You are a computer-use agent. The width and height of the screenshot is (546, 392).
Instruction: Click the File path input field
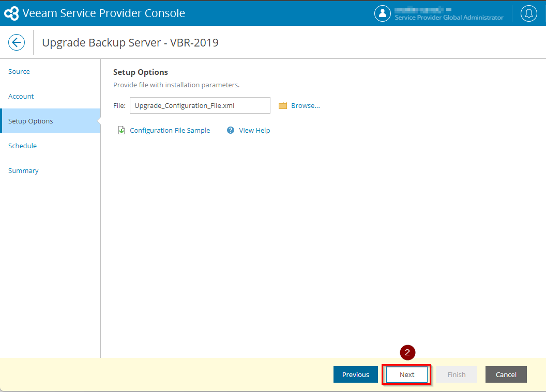(200, 105)
